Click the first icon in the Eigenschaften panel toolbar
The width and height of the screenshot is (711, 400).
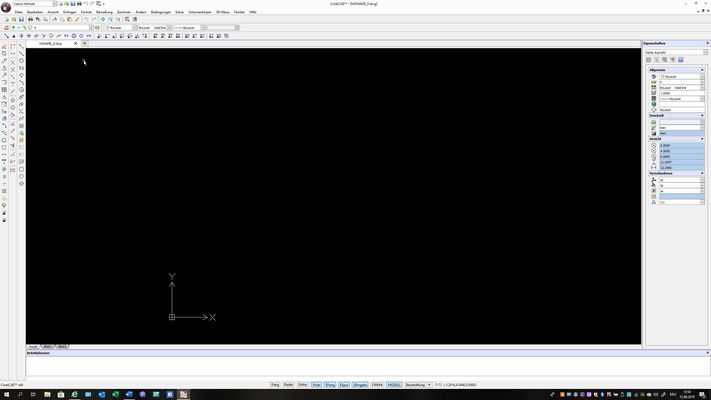[649, 60]
